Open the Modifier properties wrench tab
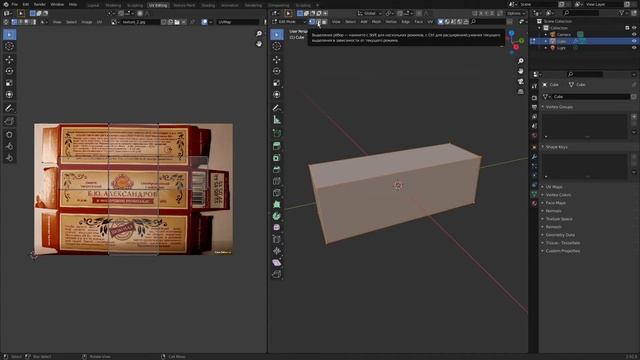The height and width of the screenshot is (360, 640). point(534,157)
